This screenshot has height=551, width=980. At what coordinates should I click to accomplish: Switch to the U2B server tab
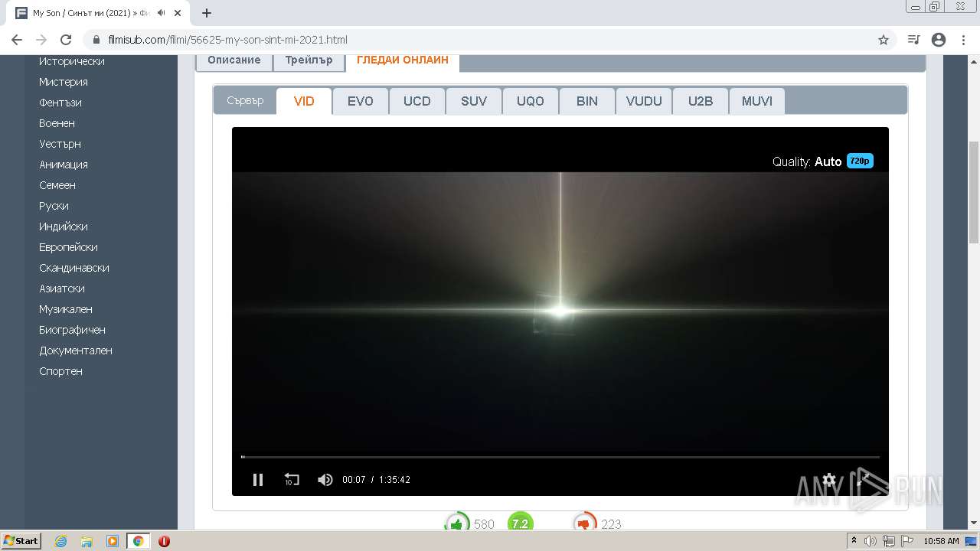[x=701, y=101]
